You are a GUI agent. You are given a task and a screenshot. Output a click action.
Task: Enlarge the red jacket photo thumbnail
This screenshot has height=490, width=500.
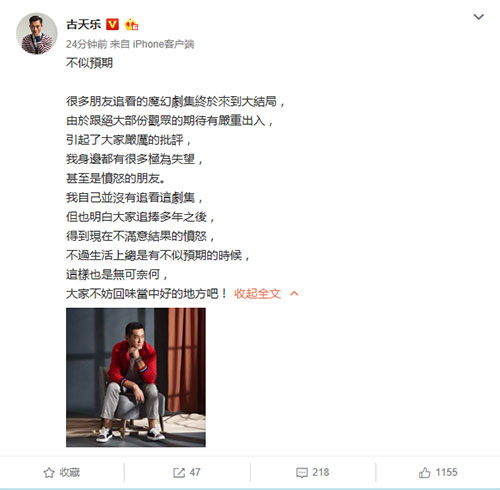point(136,377)
